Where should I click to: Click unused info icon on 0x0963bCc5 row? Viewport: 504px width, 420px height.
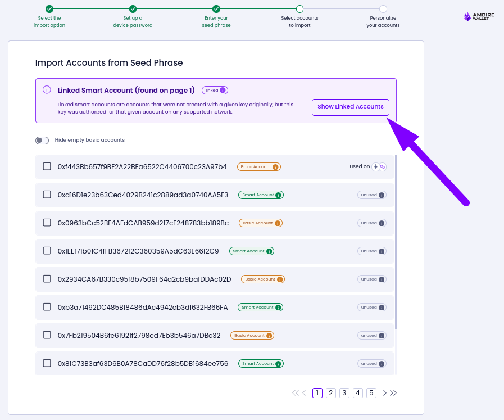[382, 223]
